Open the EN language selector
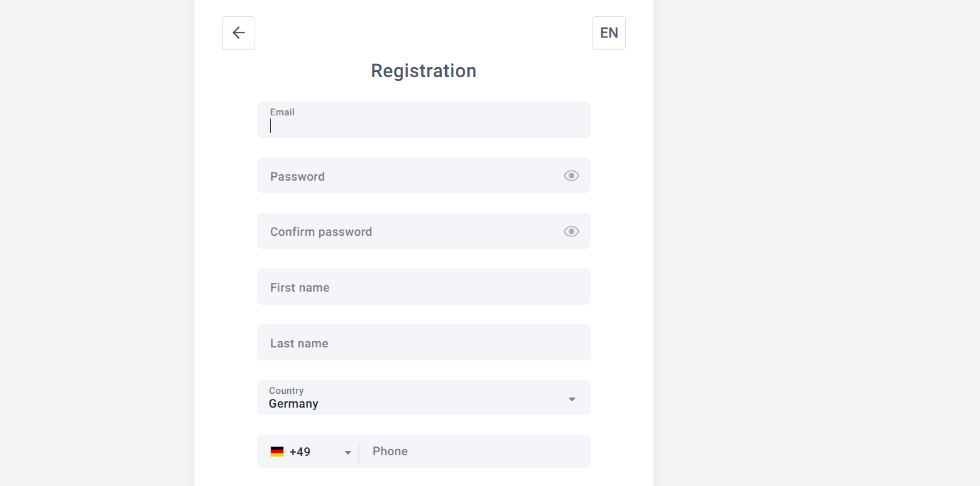 click(609, 33)
